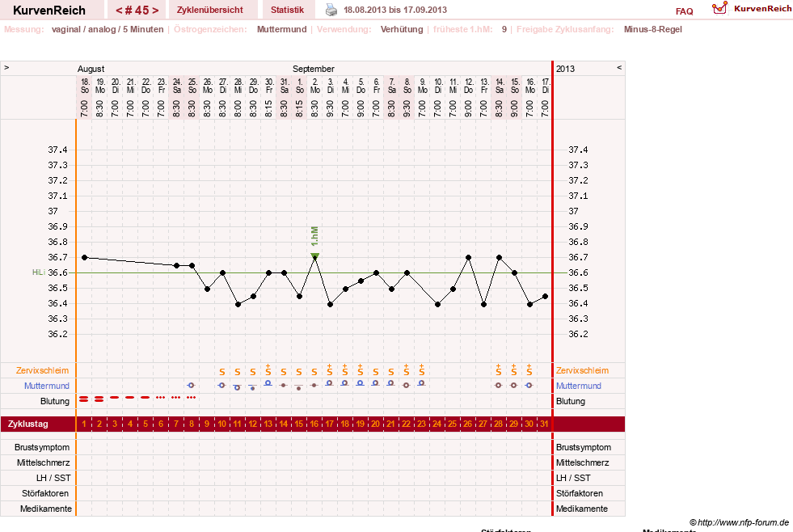Go to previous cycle with '<' arrow
Screen dimensions: 793x532
(120, 11)
